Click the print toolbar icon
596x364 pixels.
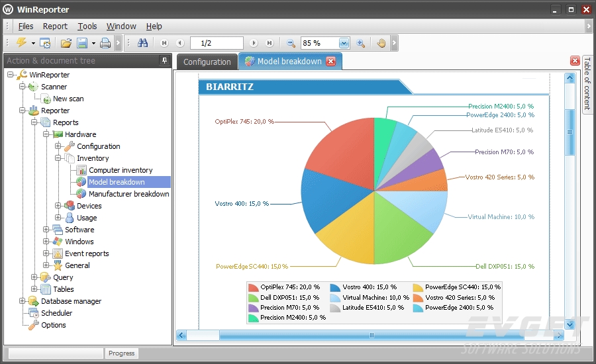pos(105,43)
